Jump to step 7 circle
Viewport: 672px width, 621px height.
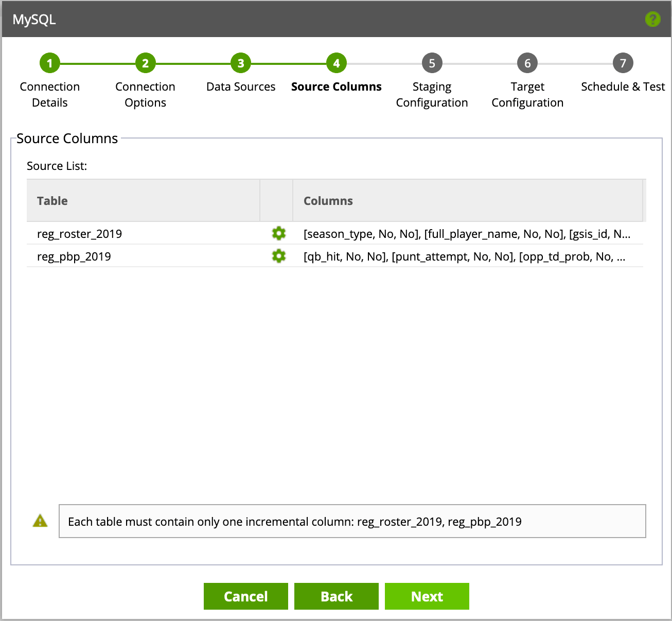[623, 63]
